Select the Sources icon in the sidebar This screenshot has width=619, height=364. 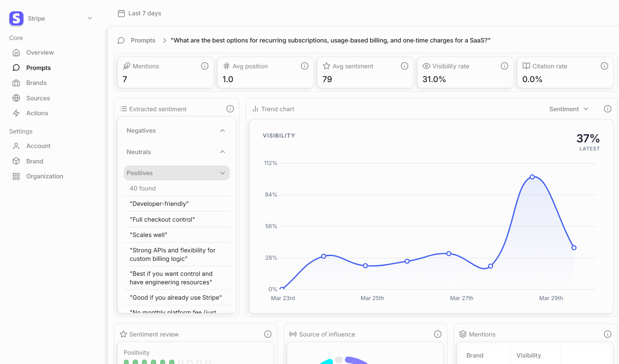[16, 98]
